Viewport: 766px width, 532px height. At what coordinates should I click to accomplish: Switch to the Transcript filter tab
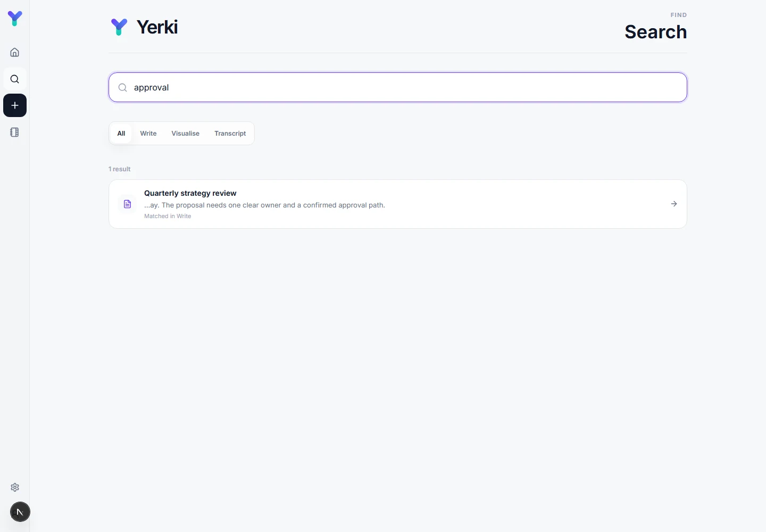pos(230,134)
